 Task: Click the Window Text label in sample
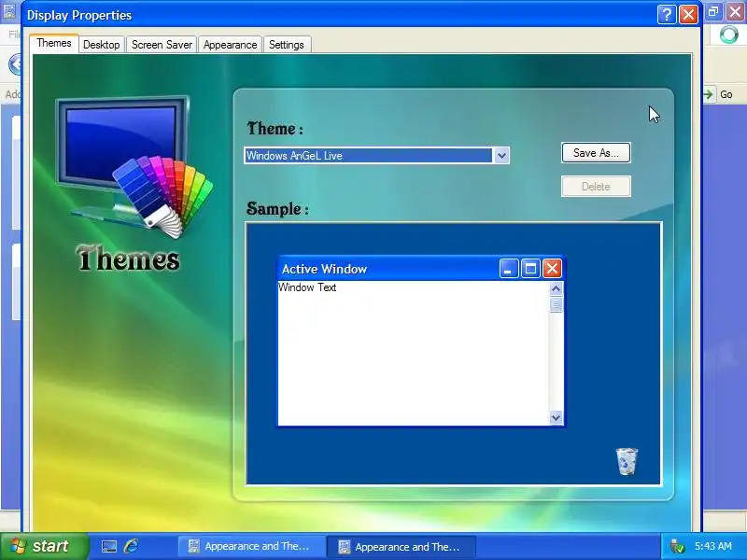(307, 287)
